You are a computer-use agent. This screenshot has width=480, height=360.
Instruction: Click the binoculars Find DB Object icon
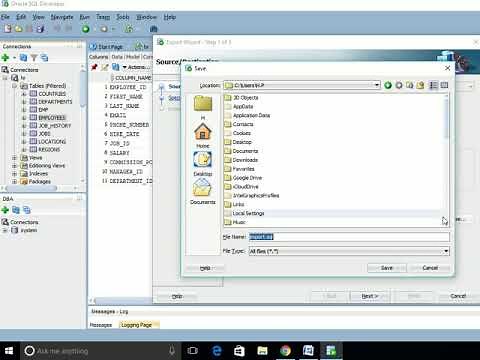[153, 29]
